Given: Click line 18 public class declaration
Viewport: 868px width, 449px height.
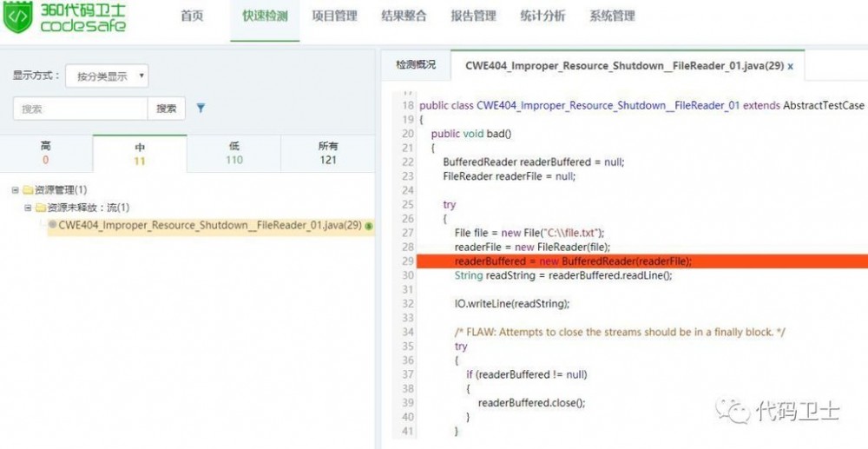Looking at the screenshot, I should tap(641, 105).
